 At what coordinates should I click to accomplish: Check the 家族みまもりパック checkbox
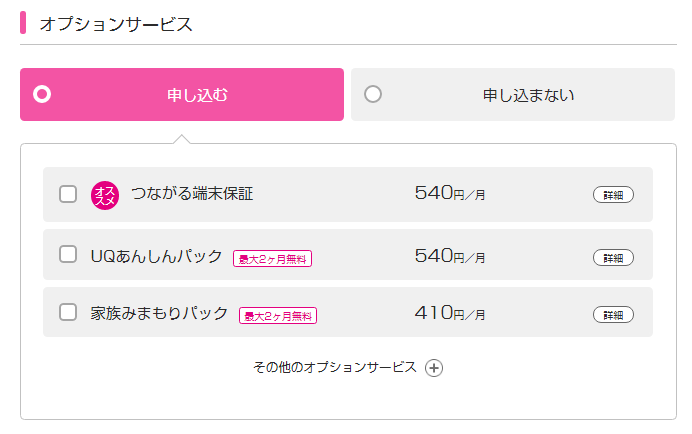click(68, 312)
